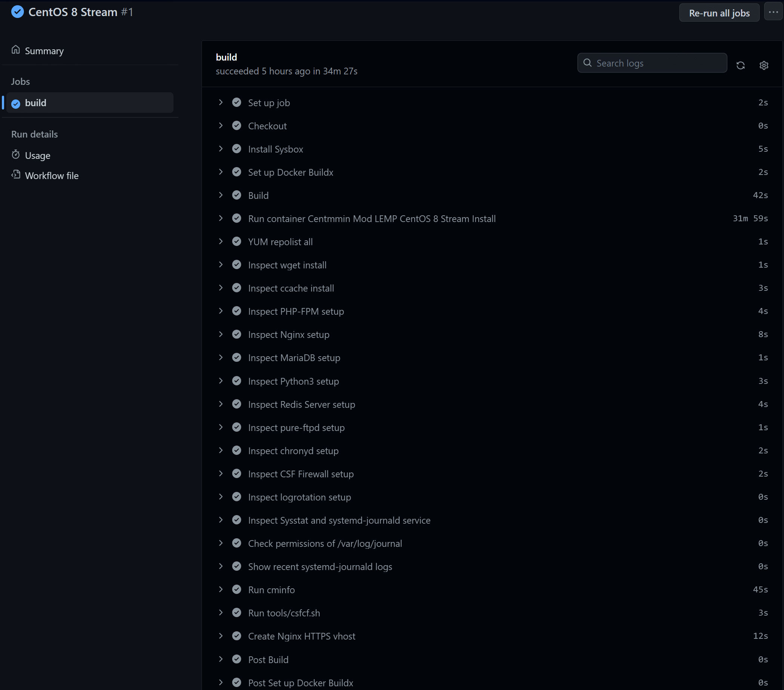Click the Run cminfo step label
The height and width of the screenshot is (690, 784).
271,589
